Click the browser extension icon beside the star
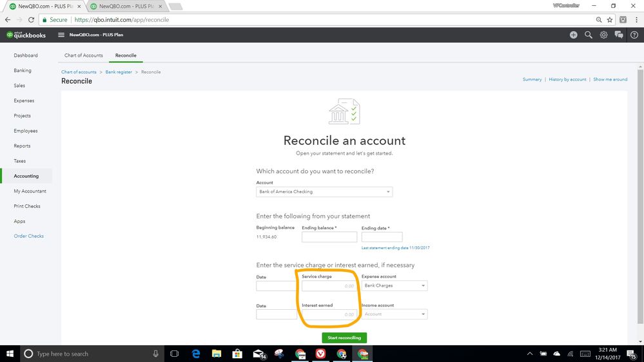This screenshot has width=644, height=362. point(623,20)
